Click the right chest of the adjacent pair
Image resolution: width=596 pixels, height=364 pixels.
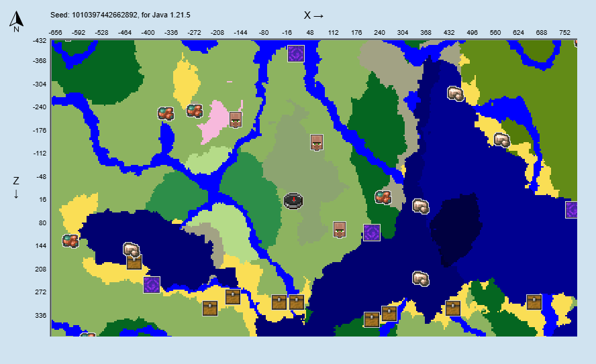297,302
